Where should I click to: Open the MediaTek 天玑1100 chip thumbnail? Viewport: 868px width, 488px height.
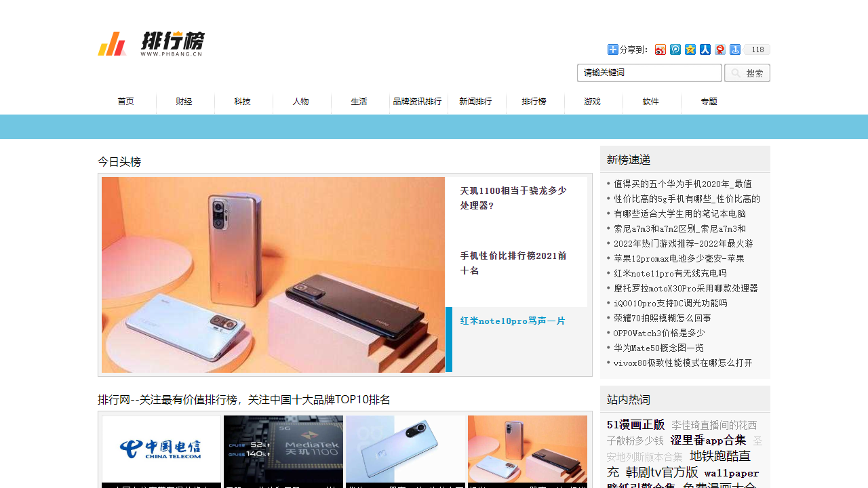[x=283, y=449]
